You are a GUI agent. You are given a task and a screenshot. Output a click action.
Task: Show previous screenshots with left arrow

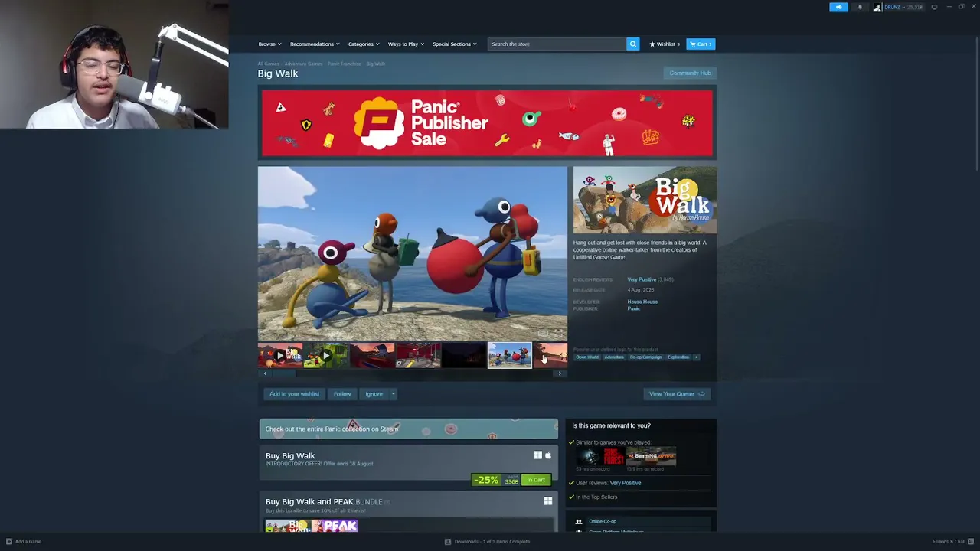pos(265,373)
